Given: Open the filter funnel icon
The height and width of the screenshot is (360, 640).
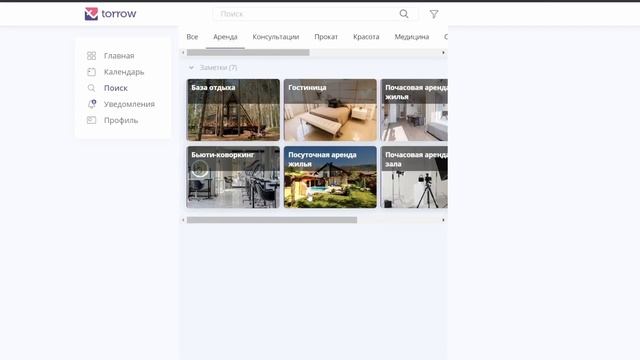Looking at the screenshot, I should click(434, 14).
